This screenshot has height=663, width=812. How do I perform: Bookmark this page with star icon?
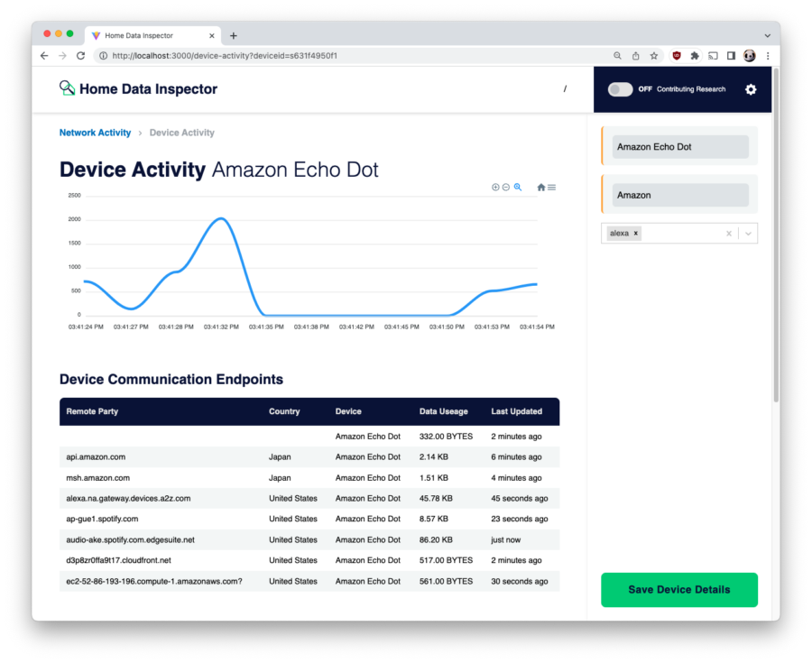pyautogui.click(x=654, y=56)
